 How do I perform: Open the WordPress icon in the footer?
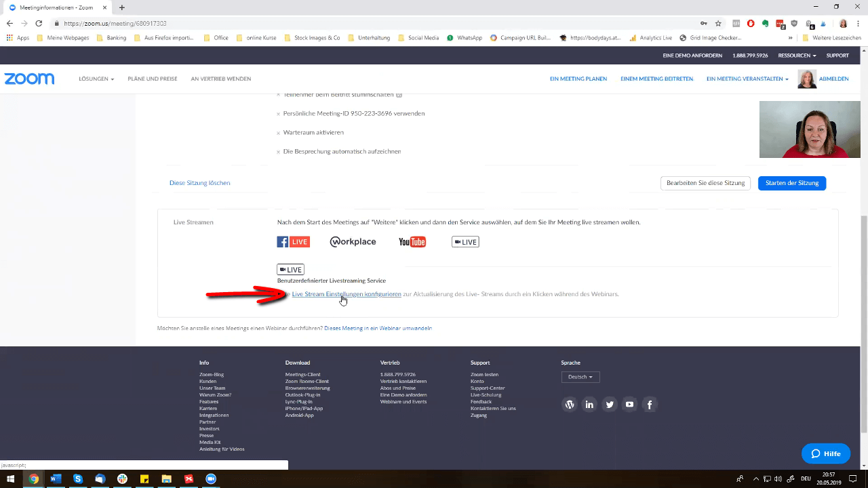pos(570,405)
